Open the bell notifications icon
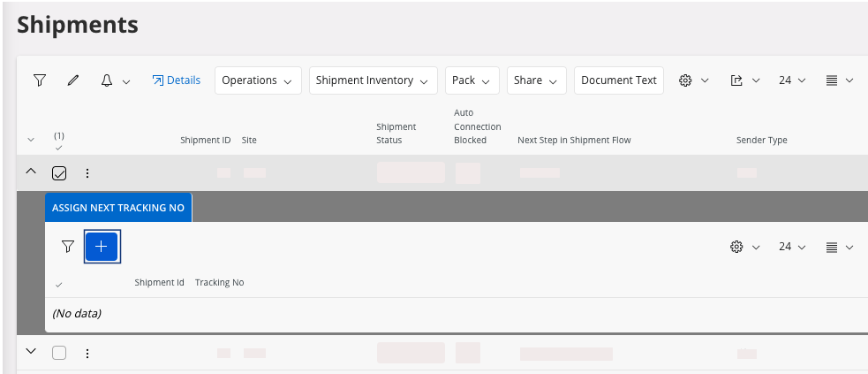The image size is (868, 374). [108, 80]
